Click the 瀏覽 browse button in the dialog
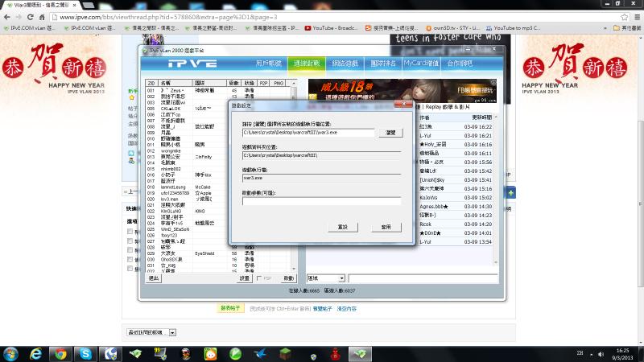 390,131
